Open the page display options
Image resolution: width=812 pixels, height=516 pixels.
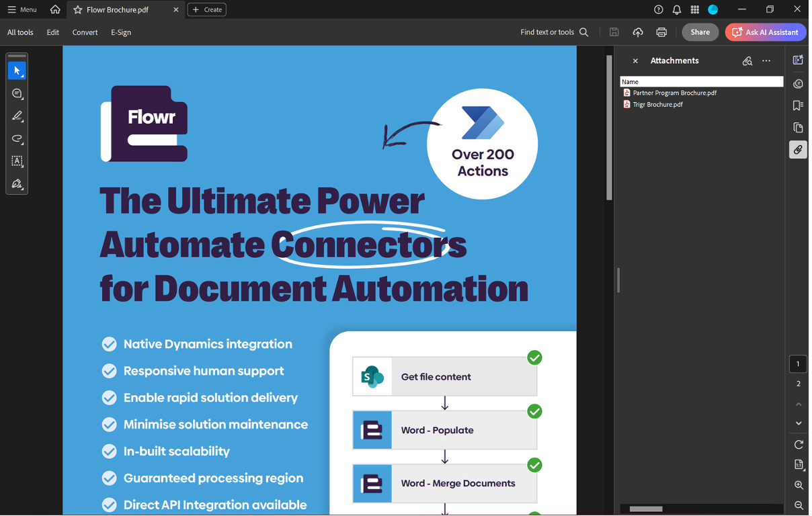[799, 464]
